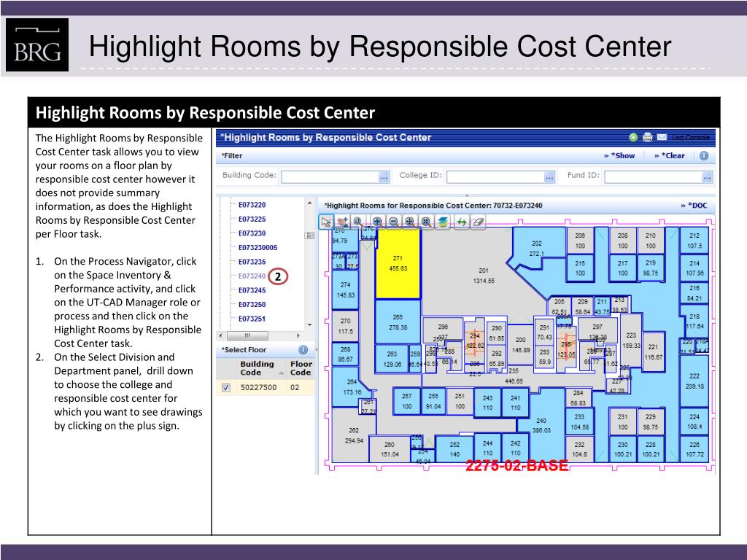The image size is (747, 560).
Task: Sort by Building Code column header
Action: pyautogui.click(x=262, y=368)
